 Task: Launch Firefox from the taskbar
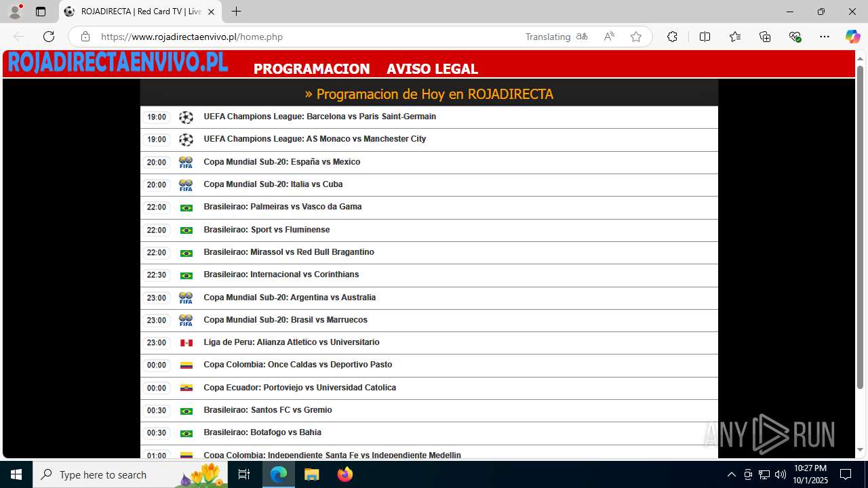pos(344,474)
